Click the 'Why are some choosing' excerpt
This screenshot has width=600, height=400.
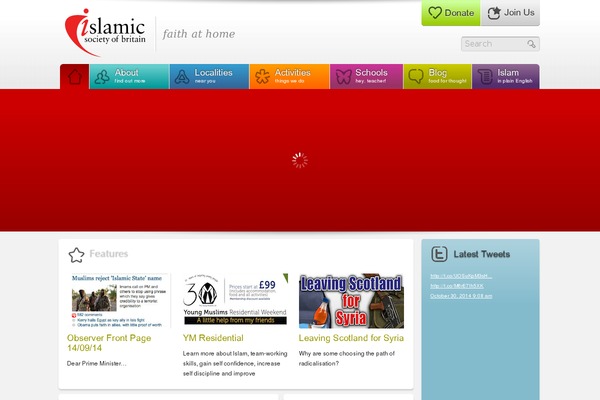point(347,359)
